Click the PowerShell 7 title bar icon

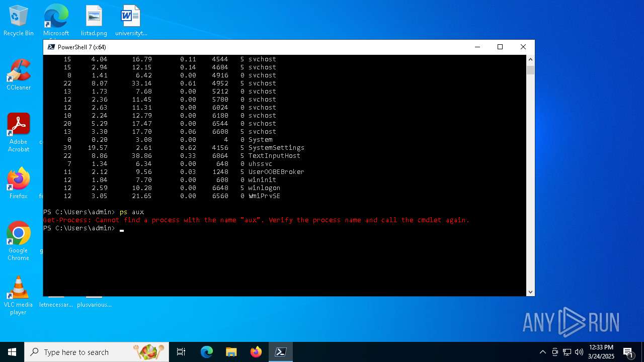tap(51, 47)
